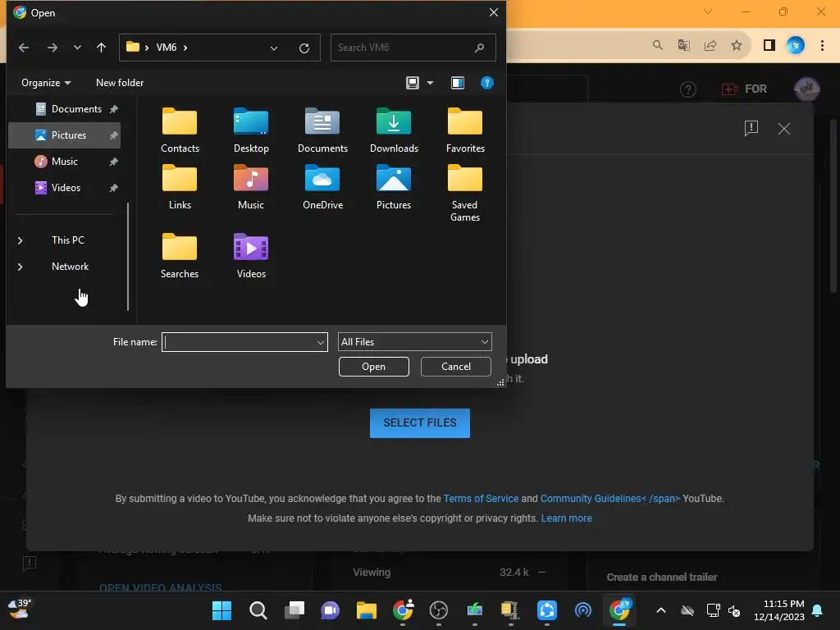840x630 pixels.
Task: Open view options dropdown arrow
Action: point(430,83)
